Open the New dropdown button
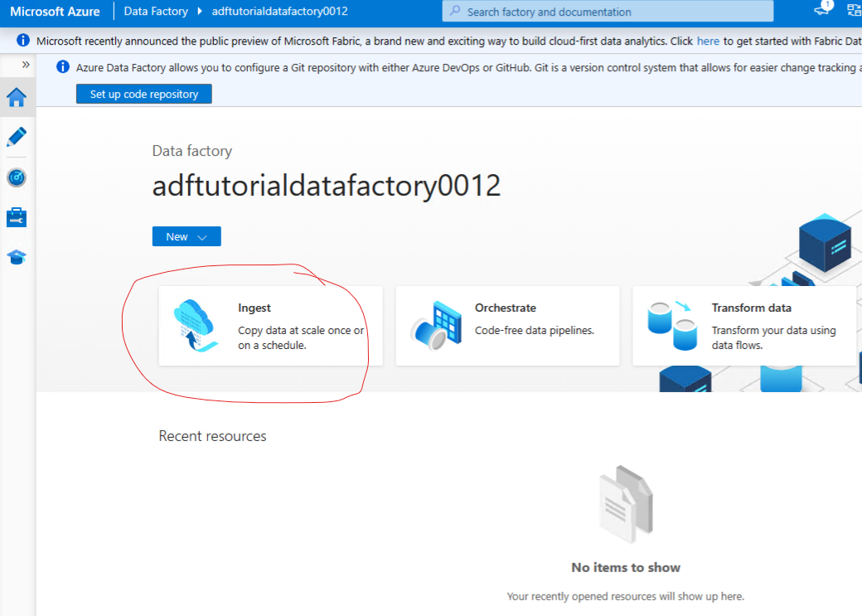This screenshot has width=862, height=616. 186,236
